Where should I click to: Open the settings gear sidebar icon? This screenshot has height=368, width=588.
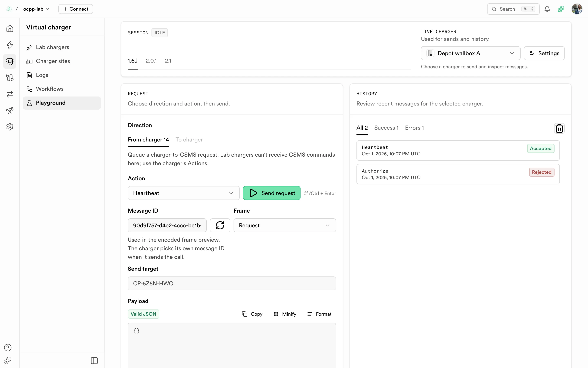10,127
